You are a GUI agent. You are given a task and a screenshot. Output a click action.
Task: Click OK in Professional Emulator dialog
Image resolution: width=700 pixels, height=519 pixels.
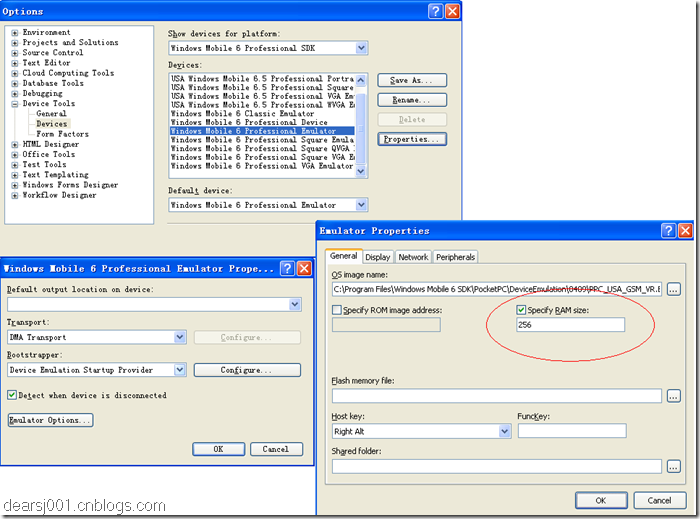(218, 449)
